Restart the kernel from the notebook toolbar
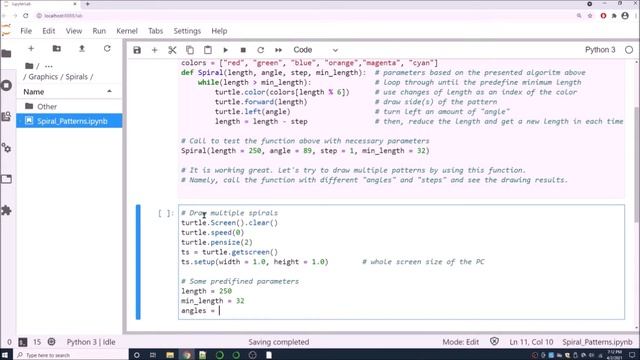 [x=260, y=50]
